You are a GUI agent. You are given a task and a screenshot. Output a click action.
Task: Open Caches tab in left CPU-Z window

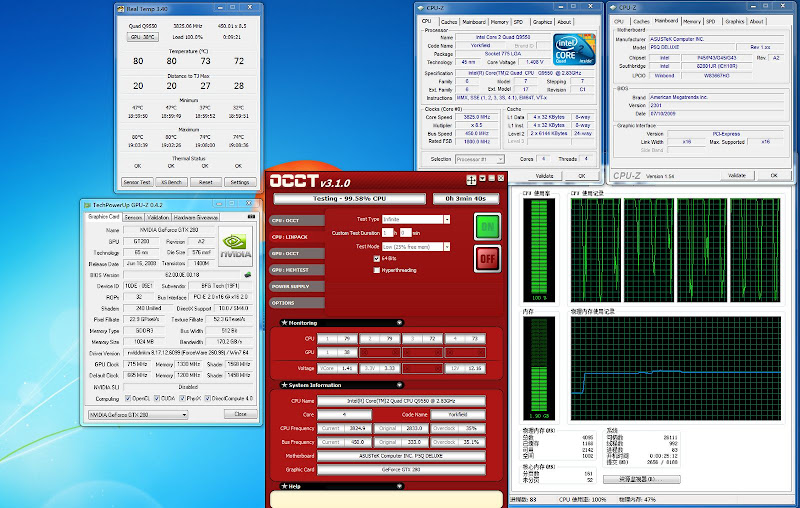click(x=449, y=22)
